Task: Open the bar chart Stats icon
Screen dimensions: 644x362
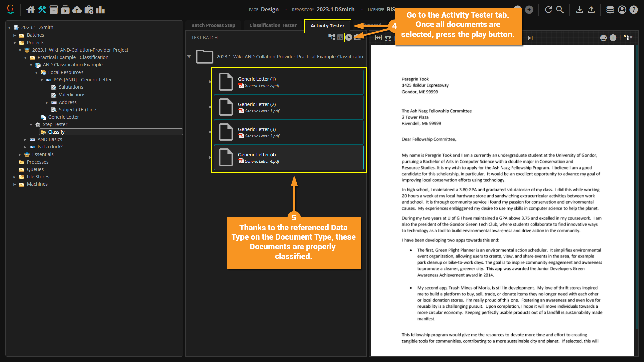Action: point(100,10)
